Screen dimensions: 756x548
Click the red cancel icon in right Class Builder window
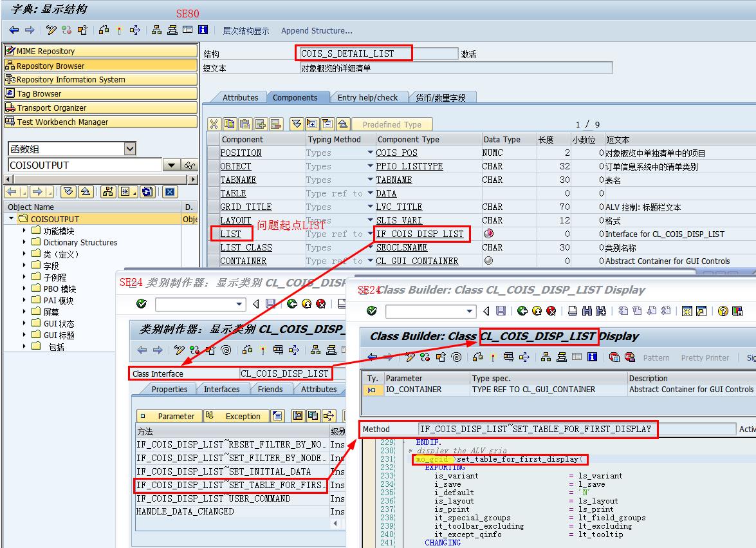coord(551,310)
